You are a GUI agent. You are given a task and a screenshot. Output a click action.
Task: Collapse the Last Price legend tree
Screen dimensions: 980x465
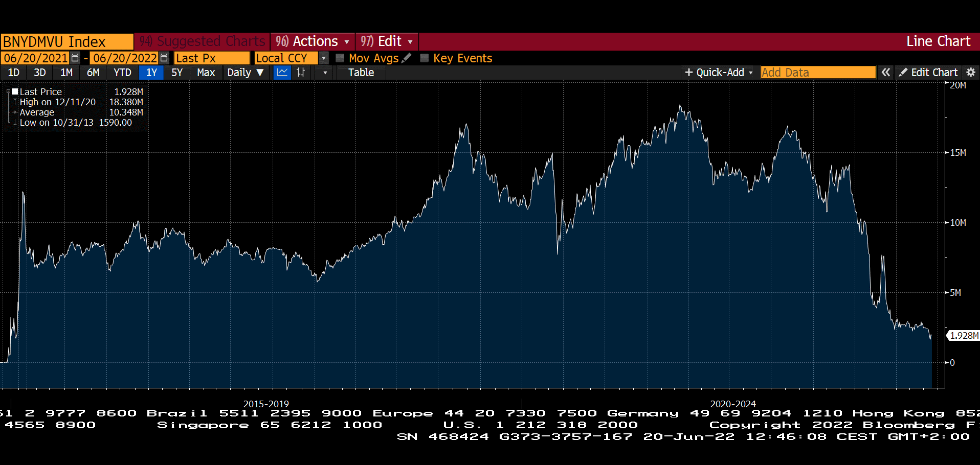point(8,92)
